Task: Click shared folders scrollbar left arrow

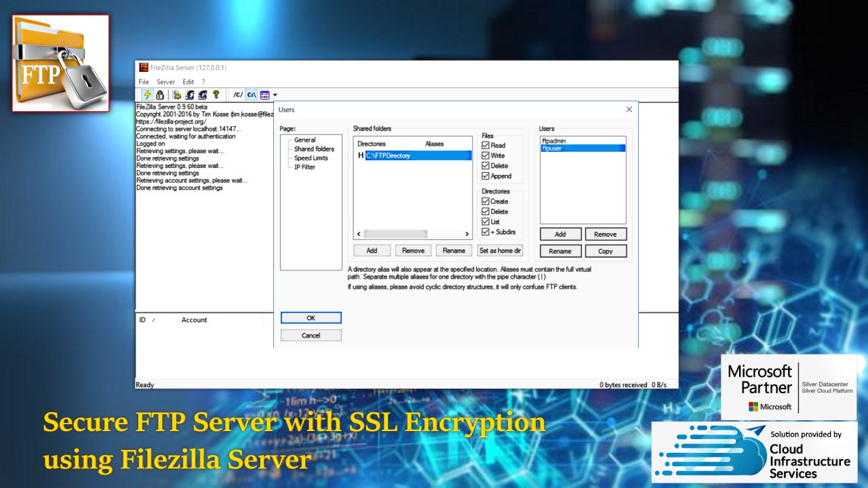Action: (359, 234)
